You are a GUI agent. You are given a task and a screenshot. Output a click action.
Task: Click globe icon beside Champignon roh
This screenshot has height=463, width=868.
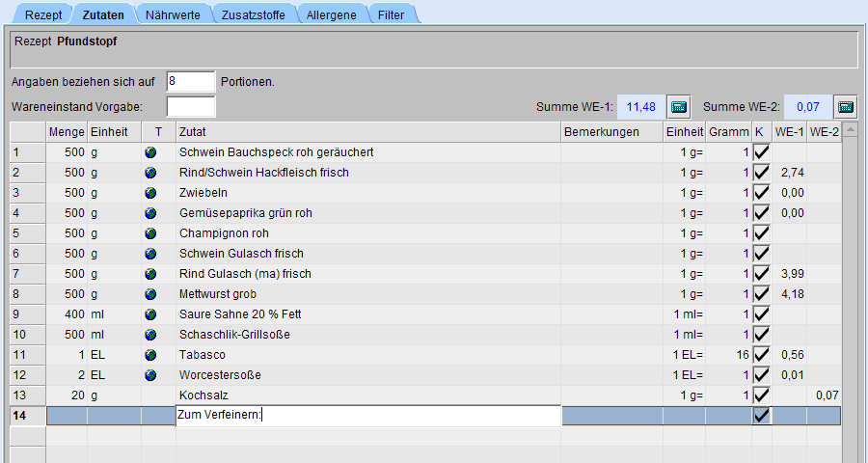[150, 233]
